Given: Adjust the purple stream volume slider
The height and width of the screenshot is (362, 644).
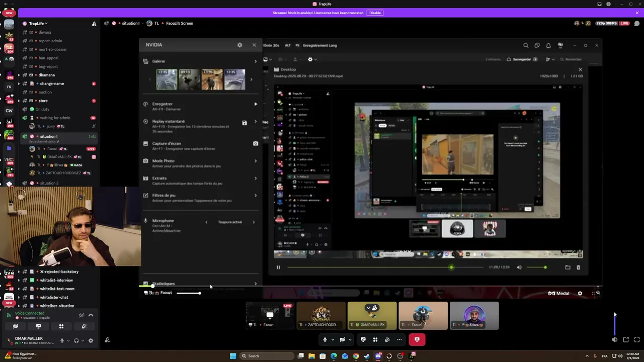Looking at the screenshot, I should [x=614, y=324].
